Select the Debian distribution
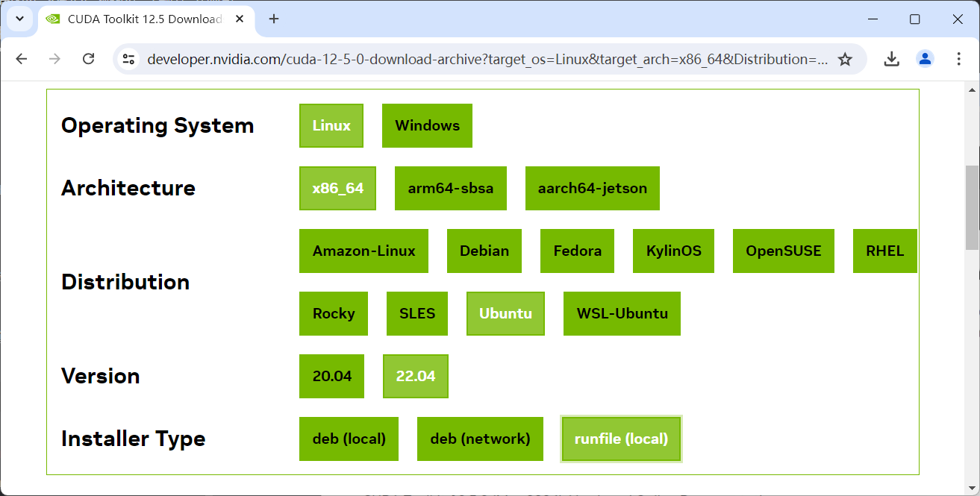 484,251
